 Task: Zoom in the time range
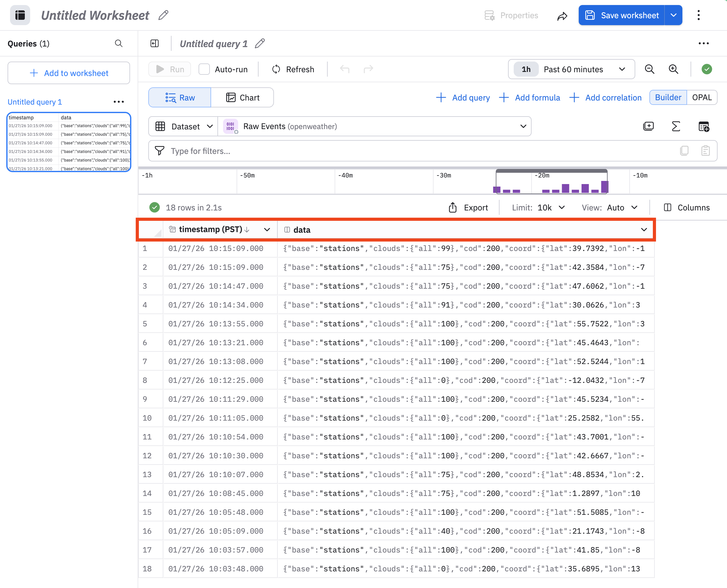pyautogui.click(x=674, y=69)
